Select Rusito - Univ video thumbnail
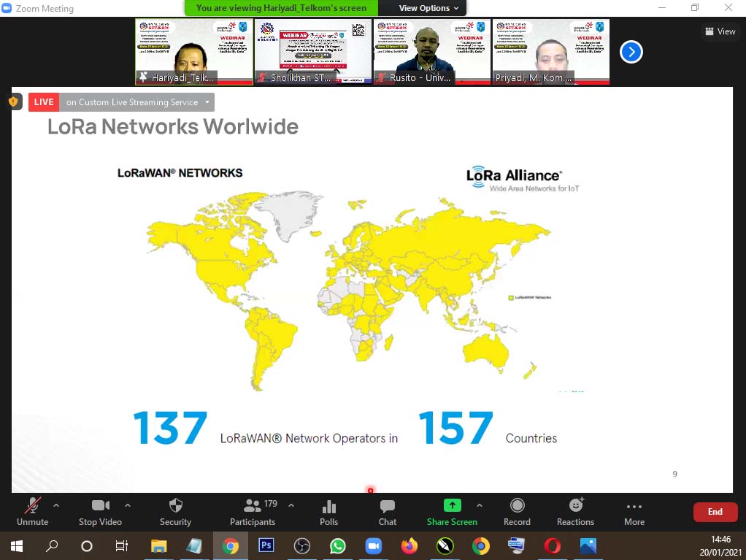 [x=432, y=52]
